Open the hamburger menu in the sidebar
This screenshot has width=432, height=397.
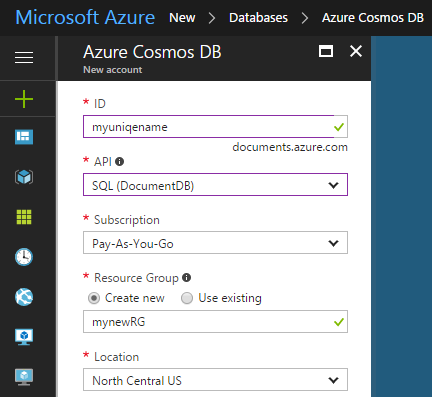24,57
